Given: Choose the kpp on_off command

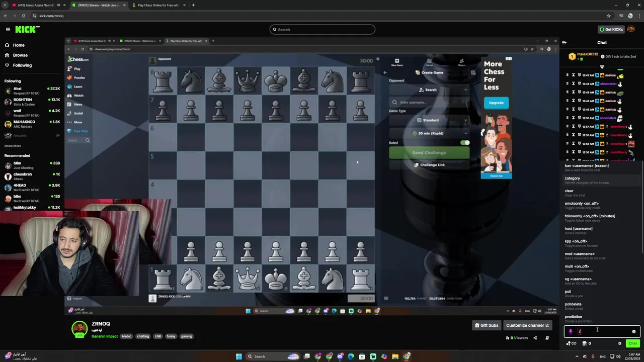Looking at the screenshot, I should pyautogui.click(x=602, y=243).
